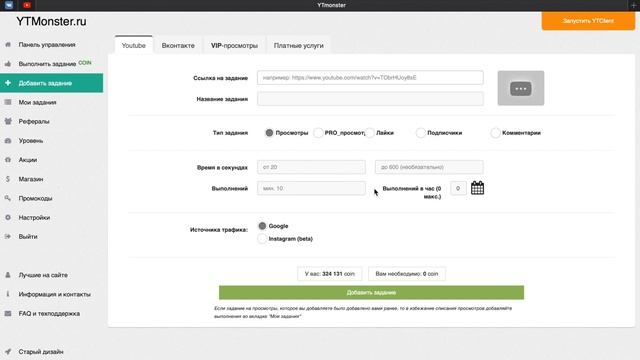Click the home icon beside Панель управления

[8, 44]
